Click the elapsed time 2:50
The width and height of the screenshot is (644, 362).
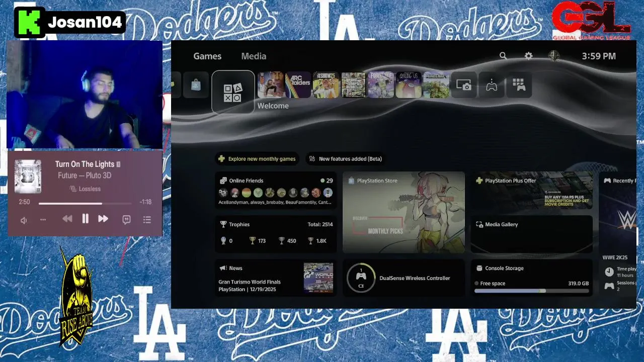[24, 202]
